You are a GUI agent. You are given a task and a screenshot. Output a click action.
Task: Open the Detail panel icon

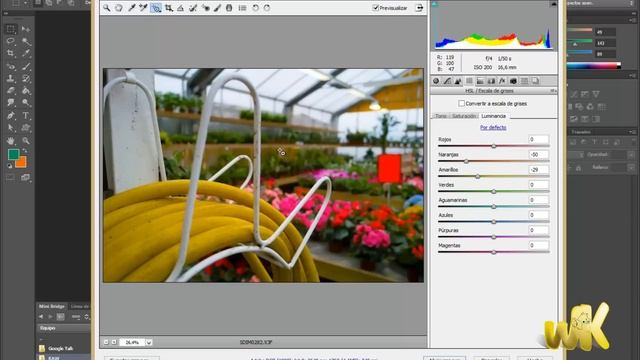(458, 81)
